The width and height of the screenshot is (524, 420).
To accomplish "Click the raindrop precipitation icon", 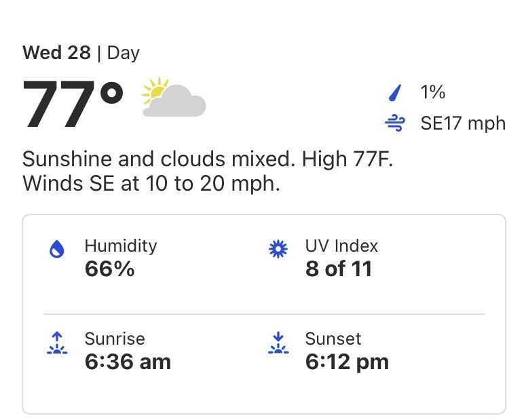I will click(x=394, y=92).
